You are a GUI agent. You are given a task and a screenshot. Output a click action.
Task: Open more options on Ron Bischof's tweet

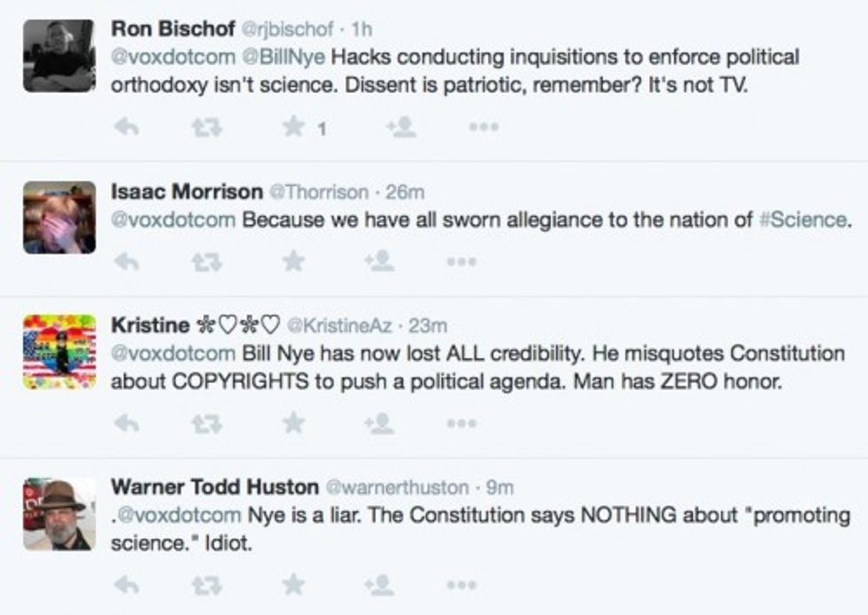pyautogui.click(x=484, y=128)
